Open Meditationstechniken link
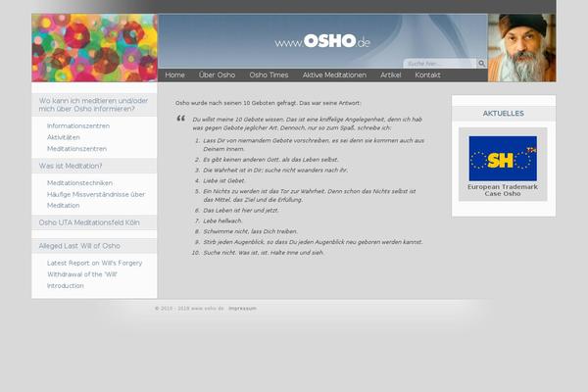 tap(80, 183)
